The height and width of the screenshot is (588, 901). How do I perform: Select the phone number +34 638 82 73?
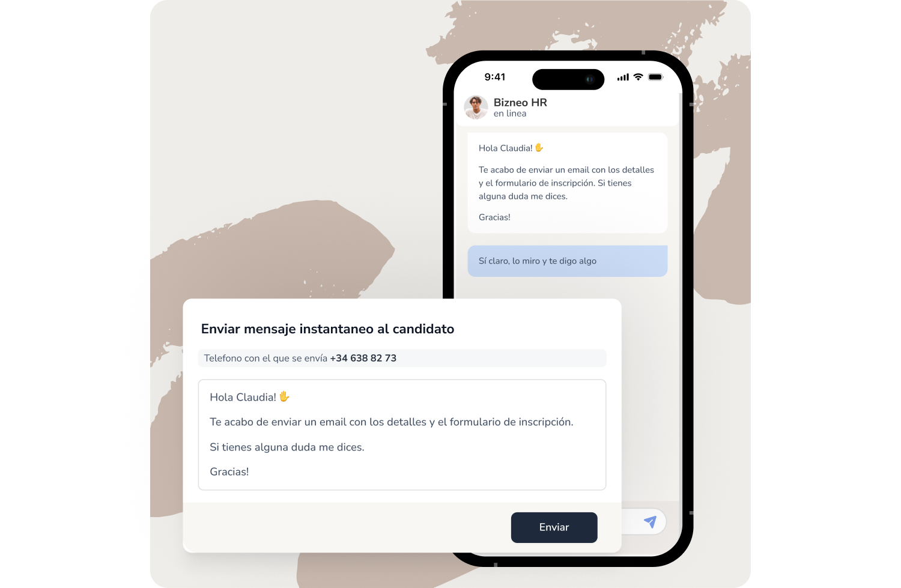pos(363,358)
